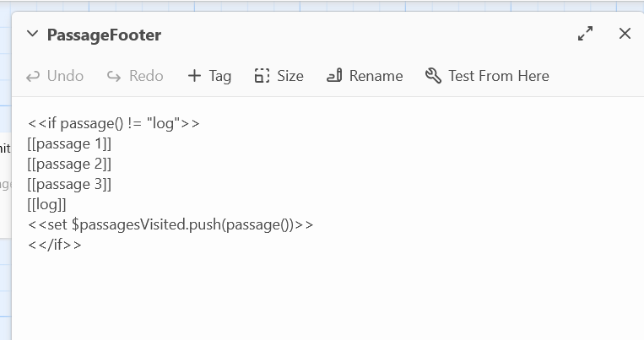Place cursor in the if passage() line

pos(113,123)
